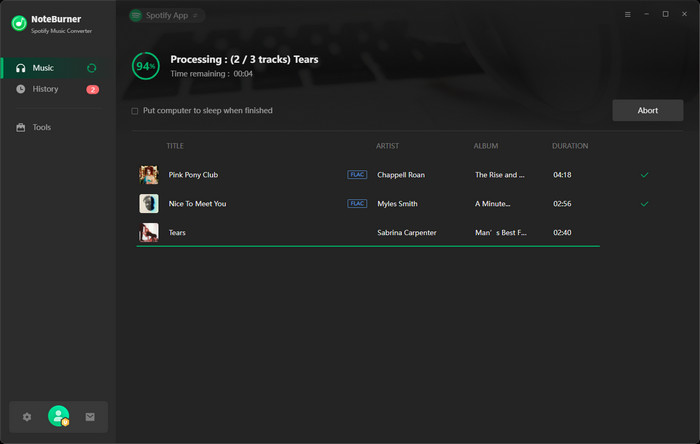Viewport: 700px width, 444px height.
Task: Open the Spotify App source switcher
Action: point(166,16)
